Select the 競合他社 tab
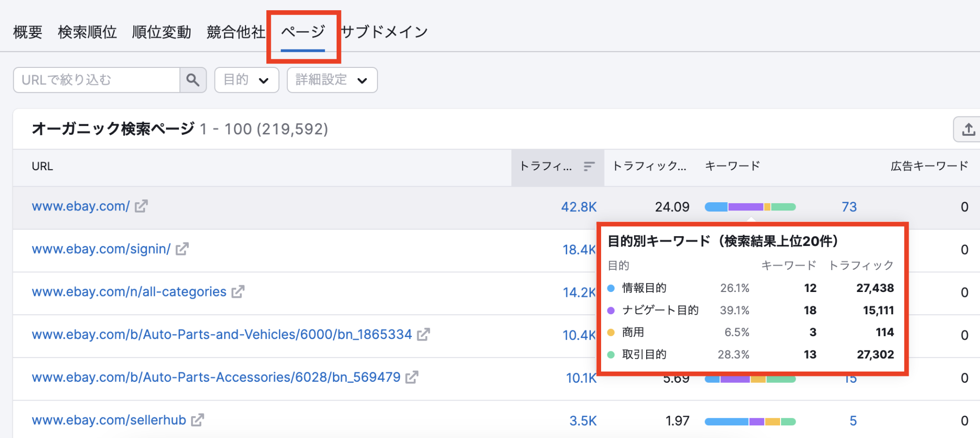 tap(236, 32)
